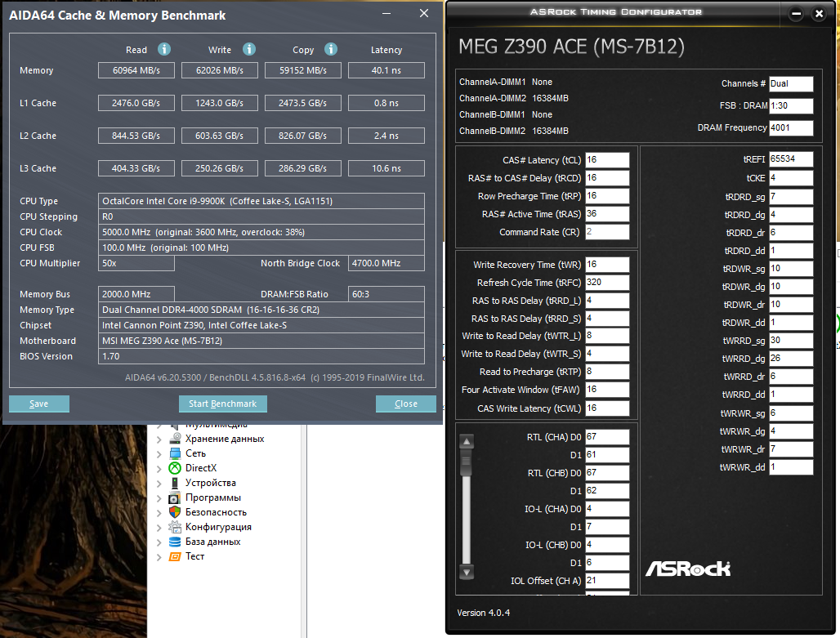Click the Конфигурация icon
Image resolution: width=840 pixels, height=638 pixels.
pyautogui.click(x=175, y=527)
